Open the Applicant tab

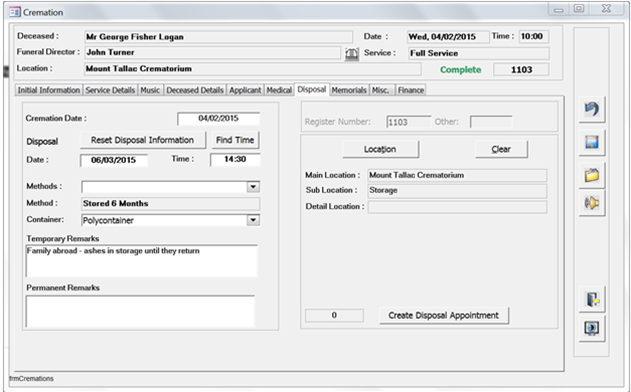(x=245, y=90)
